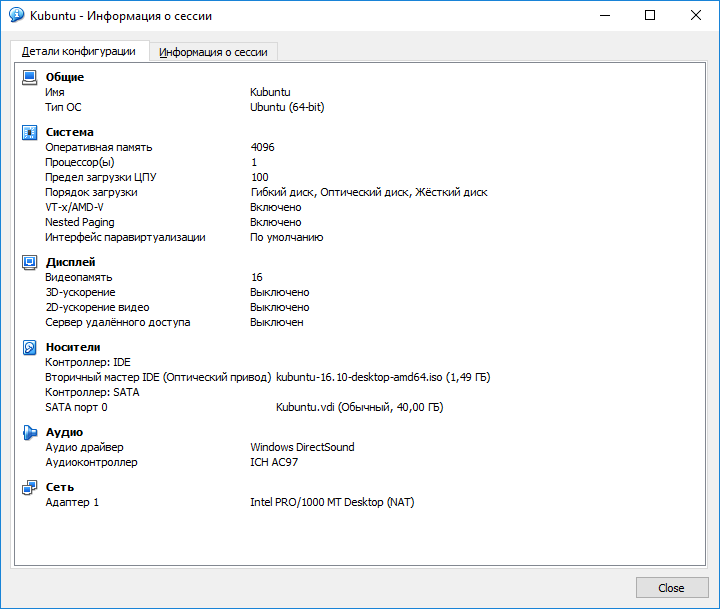Click the Контроллер: IDE row

[88, 362]
